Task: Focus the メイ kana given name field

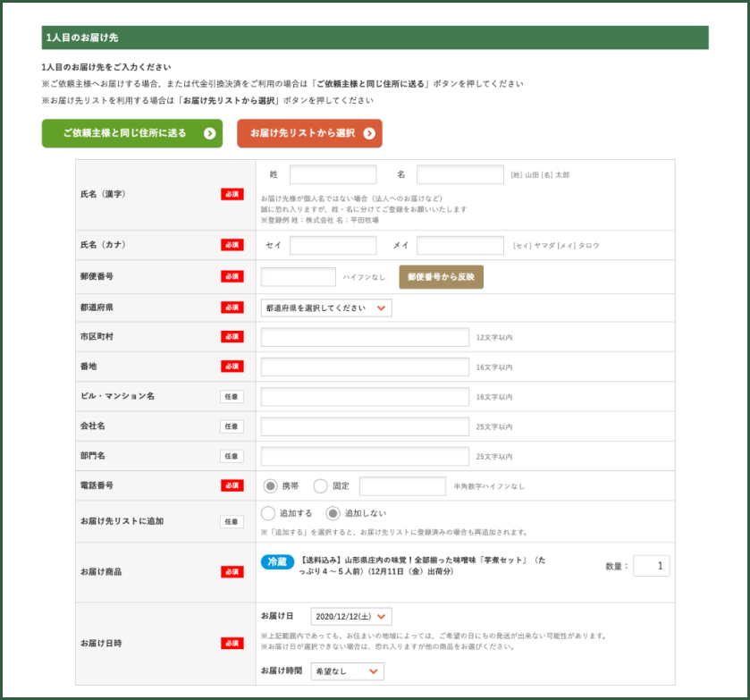Action: click(460, 246)
